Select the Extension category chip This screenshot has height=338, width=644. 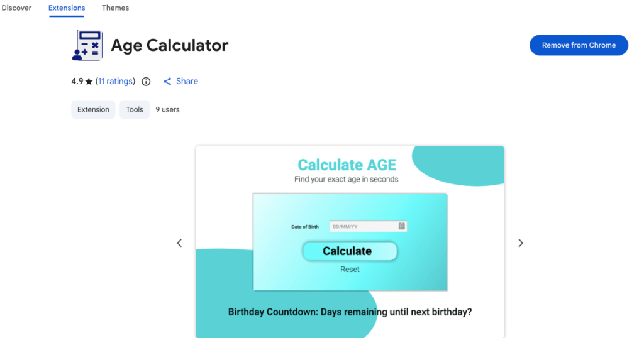click(93, 110)
